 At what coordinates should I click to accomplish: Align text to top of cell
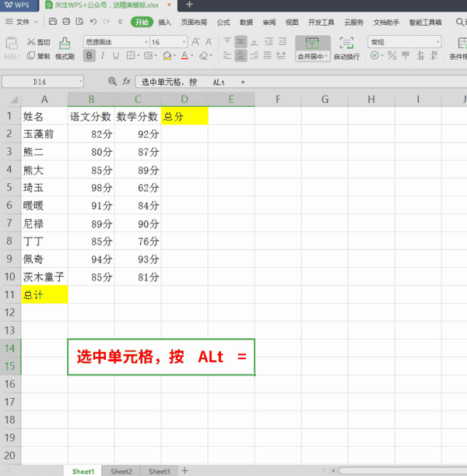227,41
